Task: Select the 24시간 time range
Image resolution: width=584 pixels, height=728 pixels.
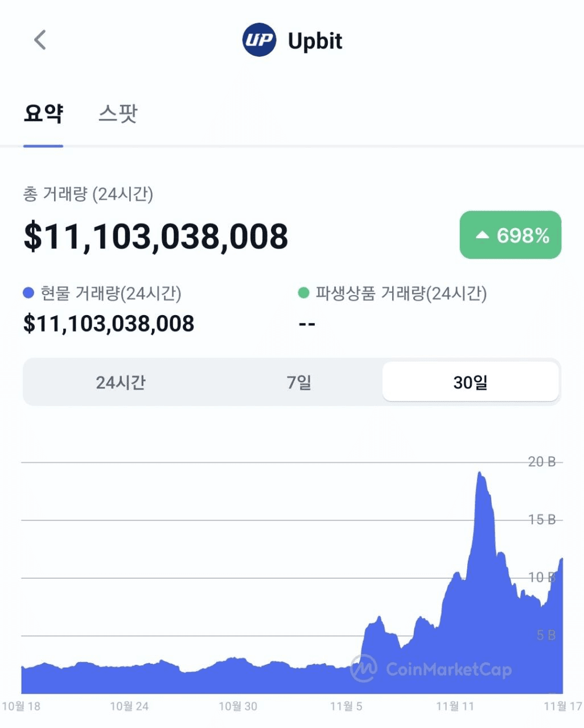Action: pos(120,382)
